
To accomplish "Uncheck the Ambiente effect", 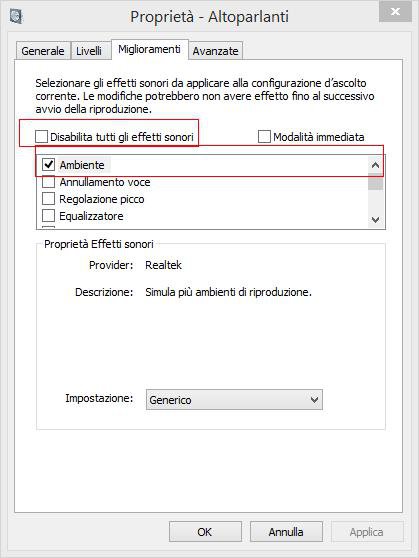I will [x=48, y=164].
